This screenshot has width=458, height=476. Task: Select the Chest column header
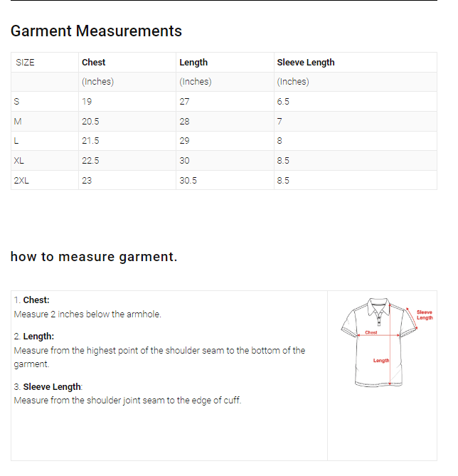click(x=94, y=63)
